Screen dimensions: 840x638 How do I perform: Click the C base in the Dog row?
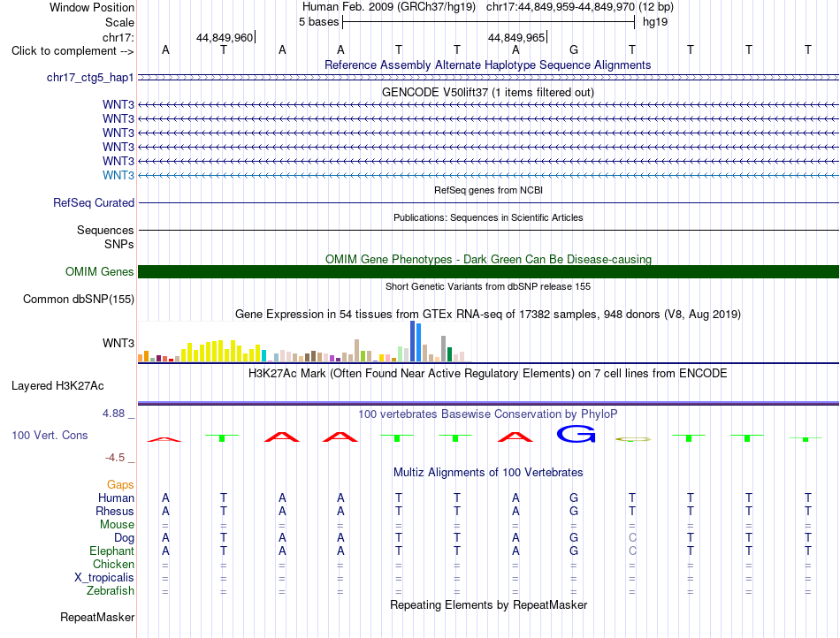[x=632, y=537]
